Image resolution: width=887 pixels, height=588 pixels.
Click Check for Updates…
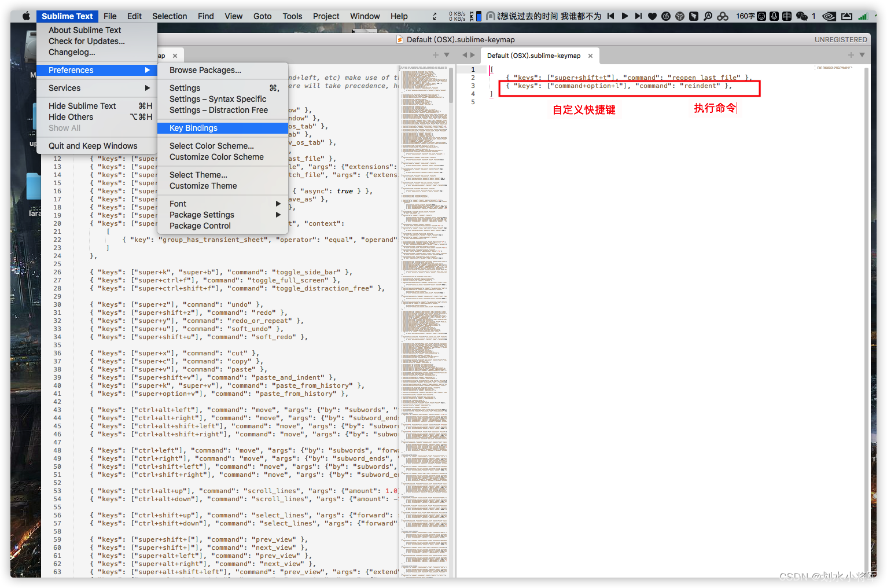click(x=97, y=41)
